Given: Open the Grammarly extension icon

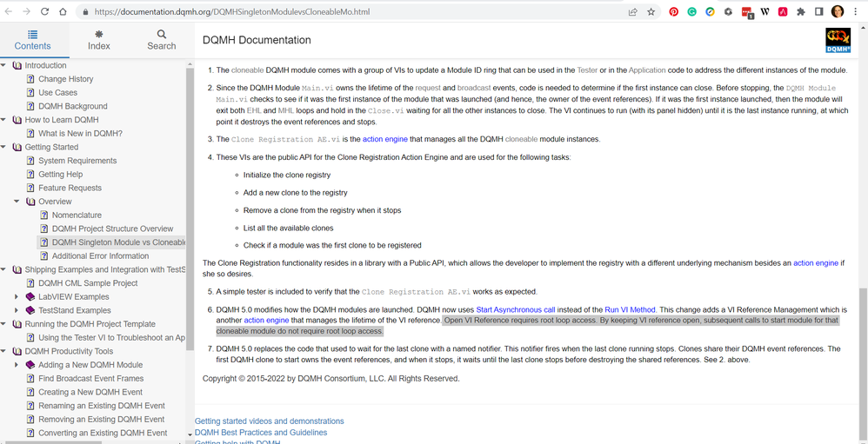Looking at the screenshot, I should click(692, 11).
